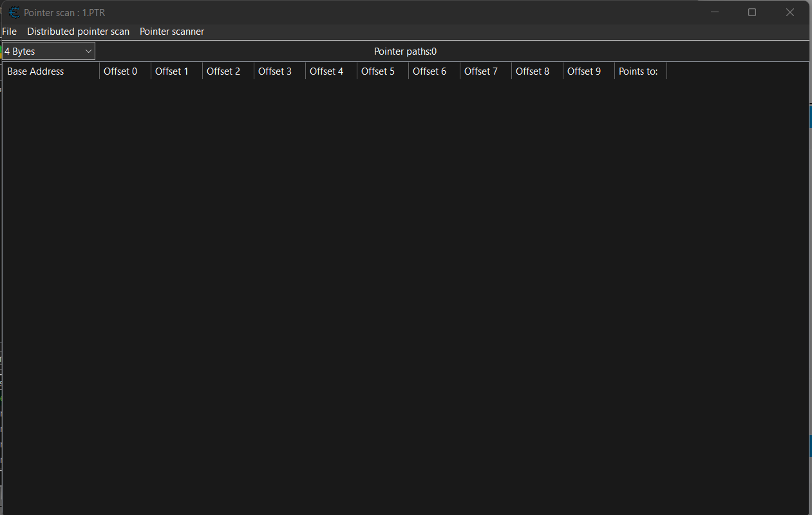Open the Distributed pointer scan menu
The height and width of the screenshot is (515, 812).
(x=78, y=32)
